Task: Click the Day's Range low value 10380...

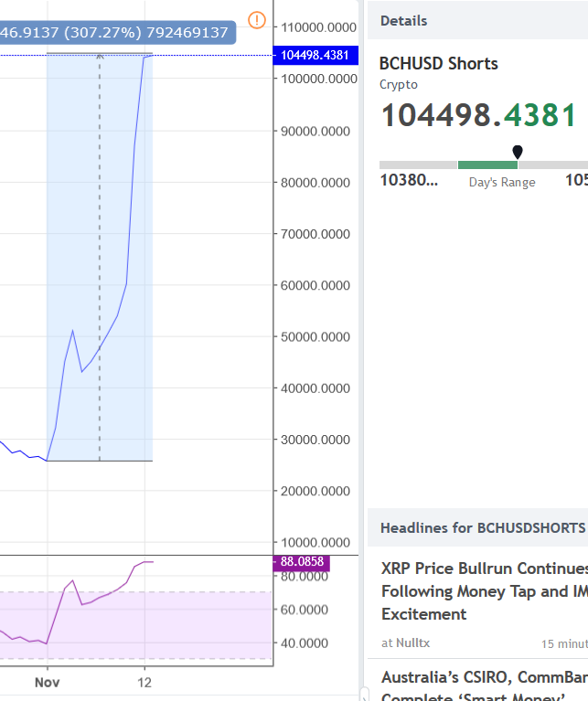Action: pyautogui.click(x=409, y=180)
